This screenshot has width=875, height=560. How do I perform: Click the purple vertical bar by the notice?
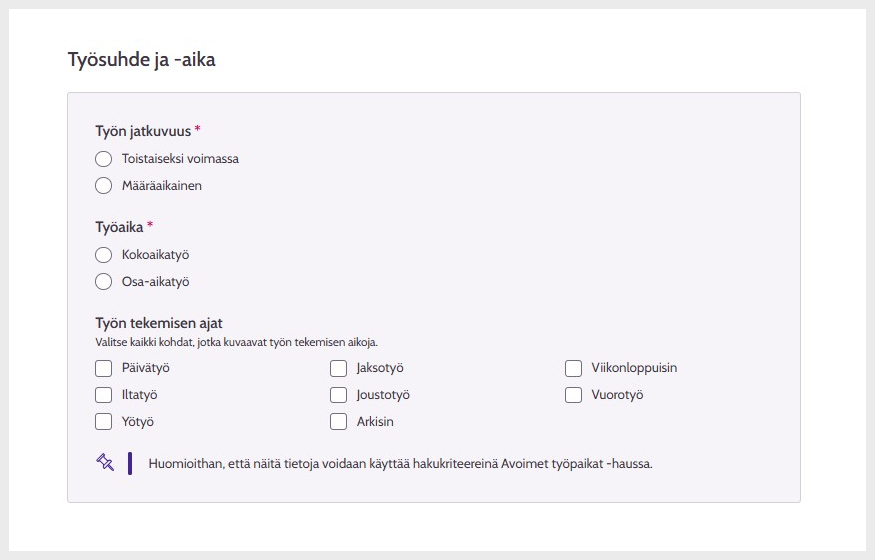pos(130,463)
